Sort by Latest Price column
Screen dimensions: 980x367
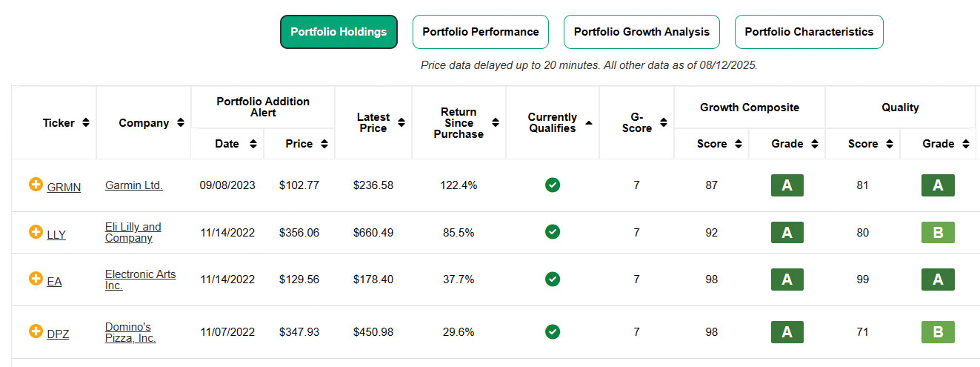coord(401,123)
